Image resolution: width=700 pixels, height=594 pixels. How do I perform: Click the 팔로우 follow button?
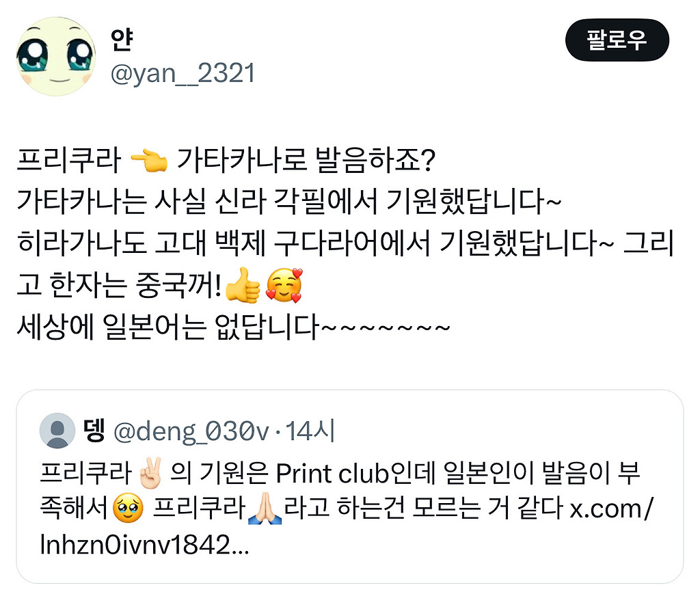(617, 40)
